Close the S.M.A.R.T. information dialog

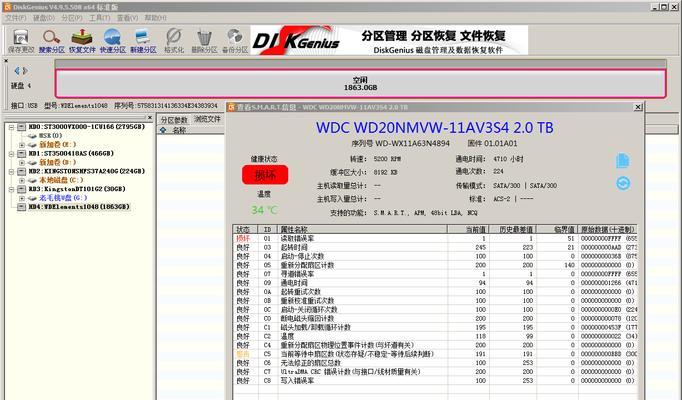(638, 107)
